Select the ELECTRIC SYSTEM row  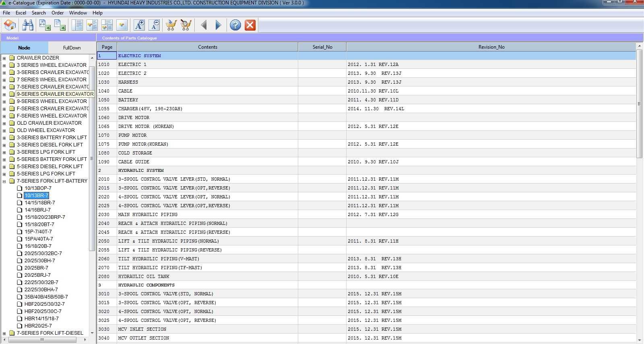click(x=366, y=56)
